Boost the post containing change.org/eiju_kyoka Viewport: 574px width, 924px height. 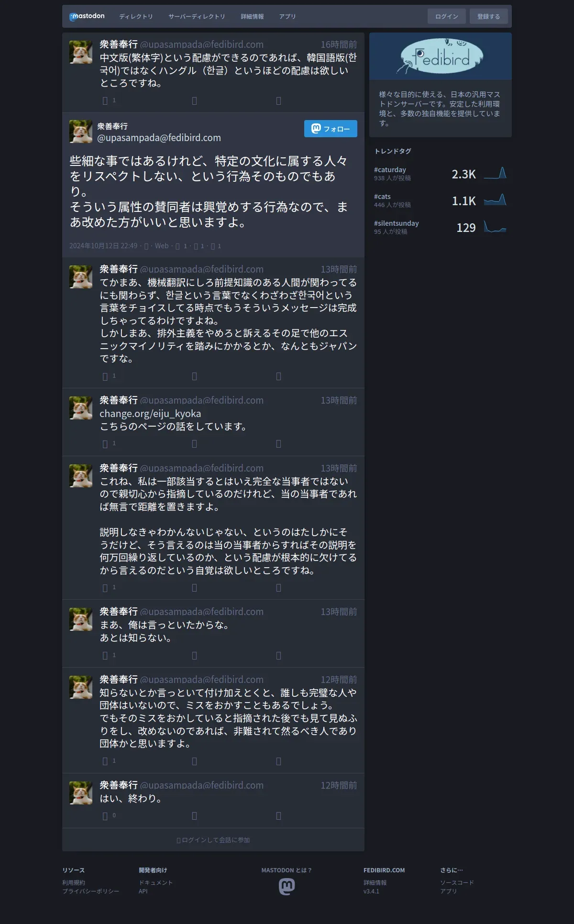pyautogui.click(x=194, y=444)
